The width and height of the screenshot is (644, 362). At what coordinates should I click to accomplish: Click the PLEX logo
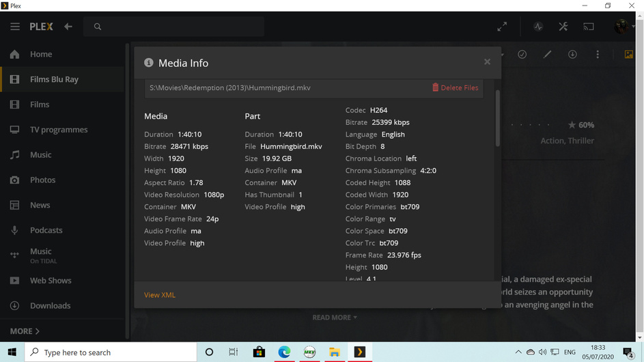pos(41,27)
